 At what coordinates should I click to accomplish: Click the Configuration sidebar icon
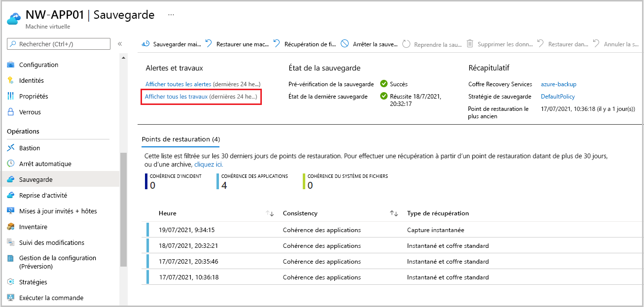pos(11,65)
